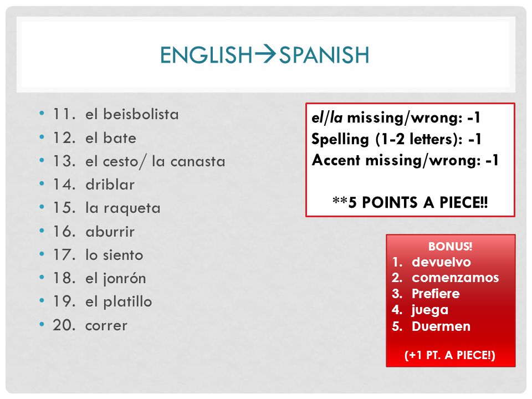This screenshot has height=399, width=532.
Task: Click the arrow symbol in the title
Action: pos(265,54)
